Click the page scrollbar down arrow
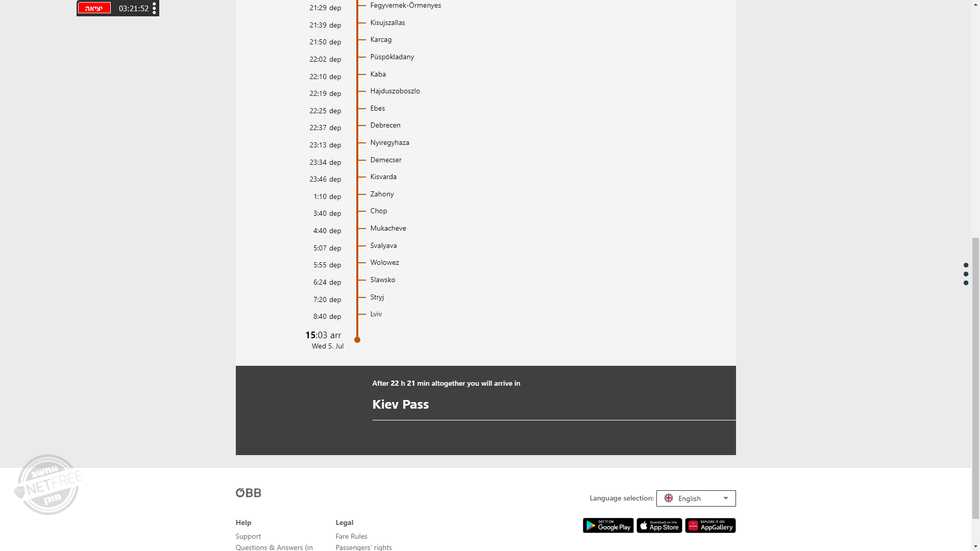The image size is (980, 551). [x=975, y=546]
